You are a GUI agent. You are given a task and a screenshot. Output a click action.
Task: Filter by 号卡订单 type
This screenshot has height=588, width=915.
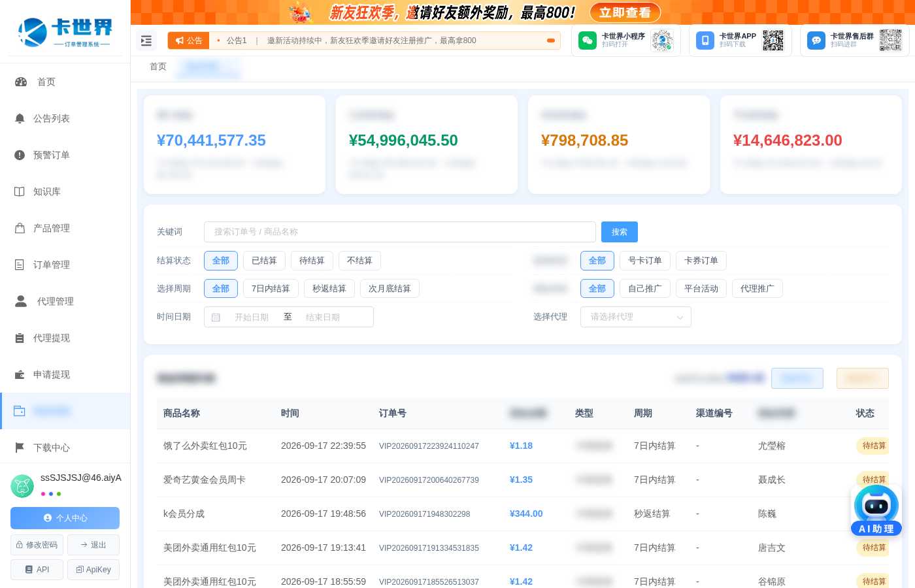645,261
